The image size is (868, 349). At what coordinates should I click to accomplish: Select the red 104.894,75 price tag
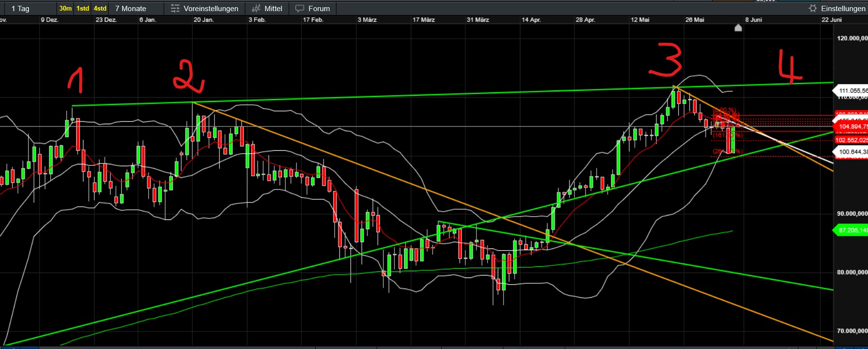pos(851,127)
